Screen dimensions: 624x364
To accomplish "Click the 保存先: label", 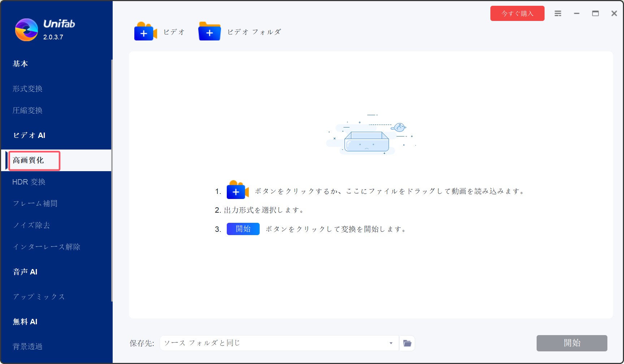I will point(142,343).
